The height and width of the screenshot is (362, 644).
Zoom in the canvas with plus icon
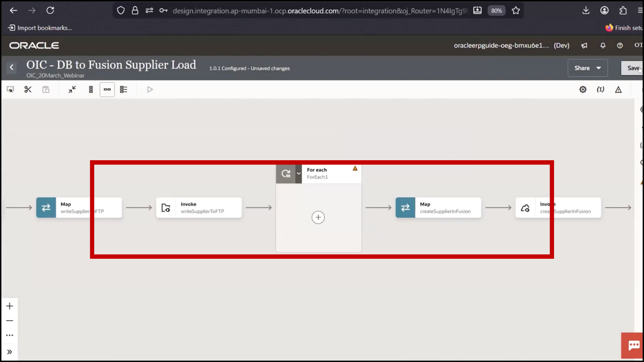point(10,306)
